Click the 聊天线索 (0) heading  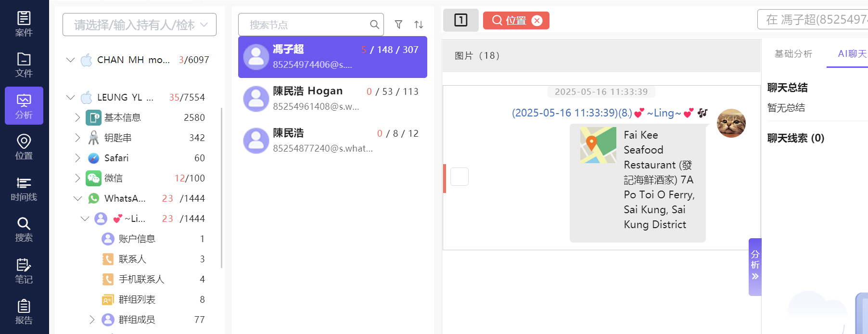795,138
